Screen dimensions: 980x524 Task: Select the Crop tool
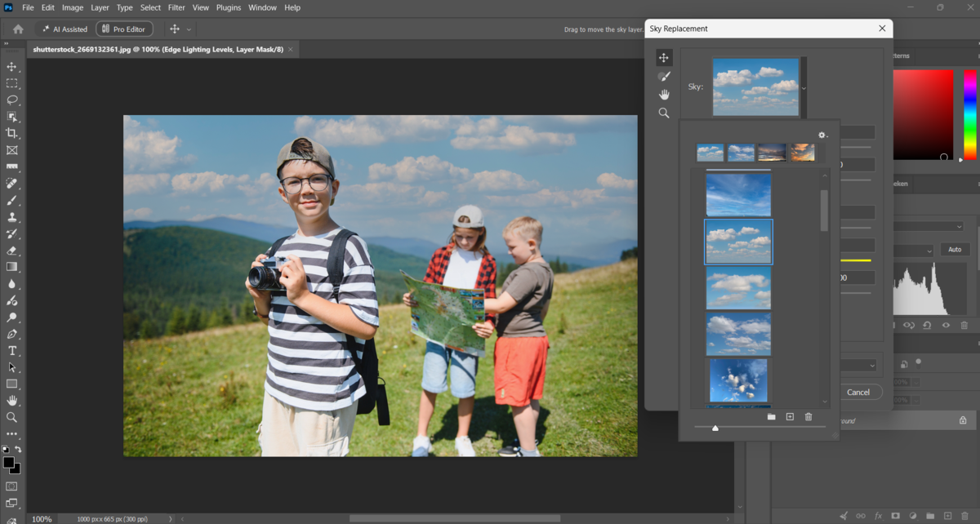coord(11,133)
